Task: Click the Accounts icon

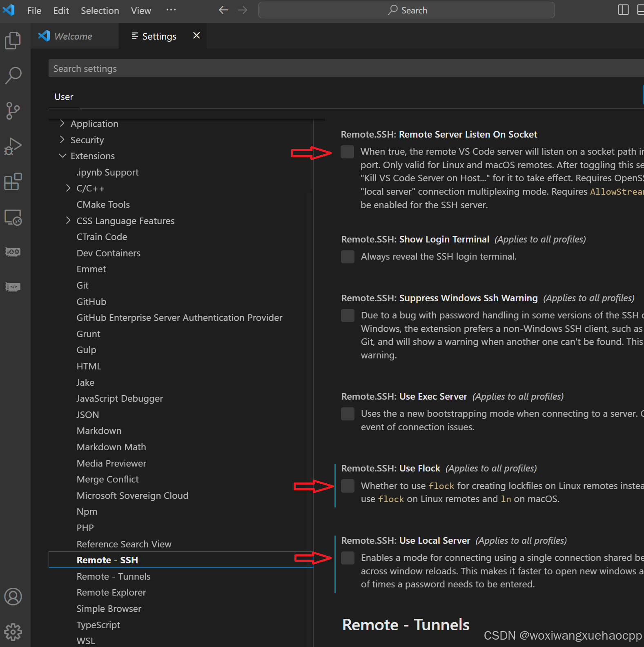Action: (x=13, y=597)
